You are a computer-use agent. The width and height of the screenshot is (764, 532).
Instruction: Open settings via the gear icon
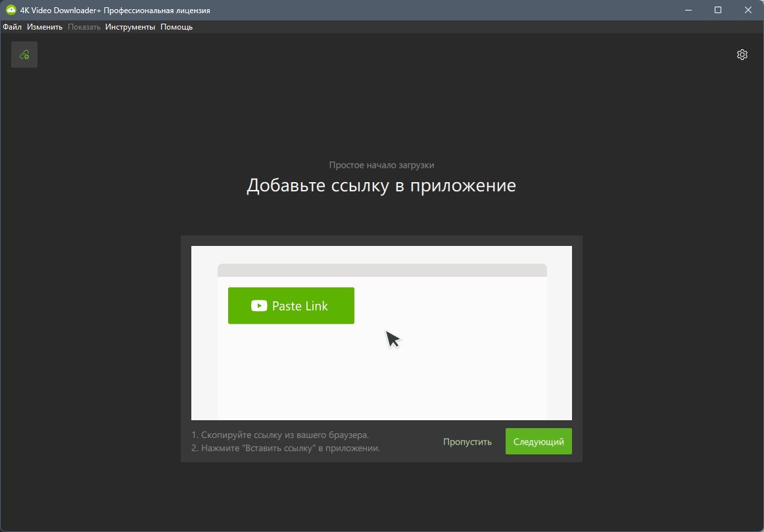pos(742,55)
